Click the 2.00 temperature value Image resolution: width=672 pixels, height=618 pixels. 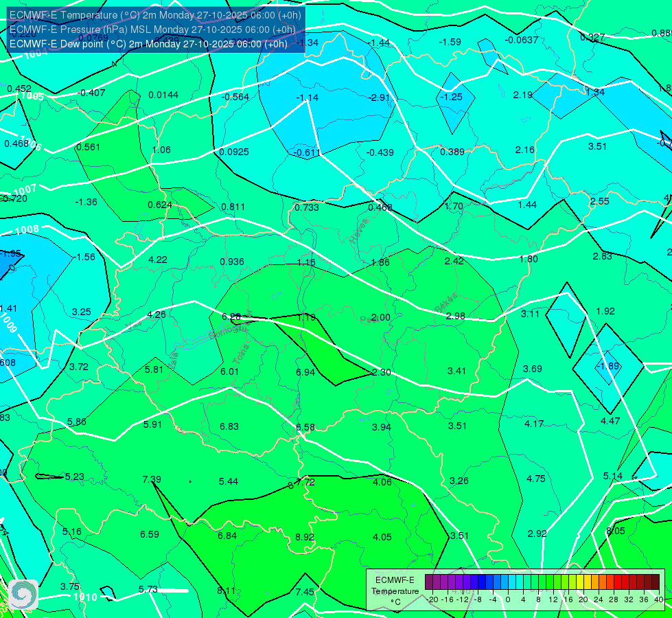click(380, 317)
